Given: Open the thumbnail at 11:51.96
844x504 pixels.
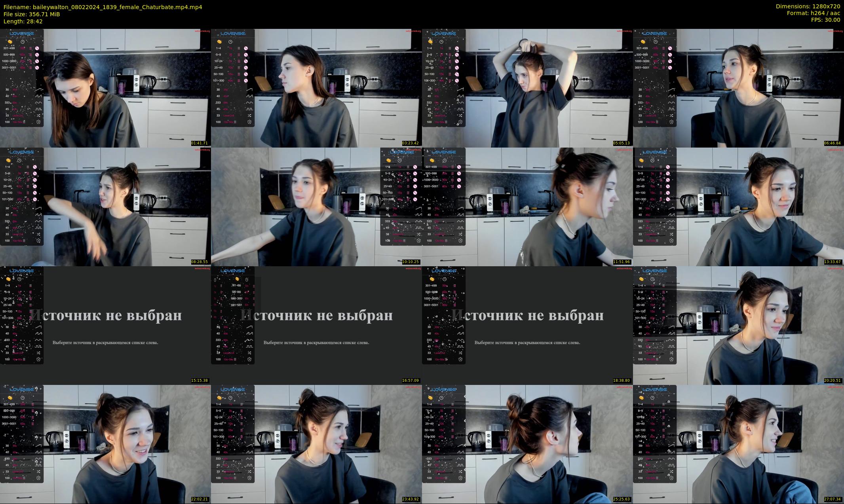Looking at the screenshot, I should pyautogui.click(x=527, y=207).
